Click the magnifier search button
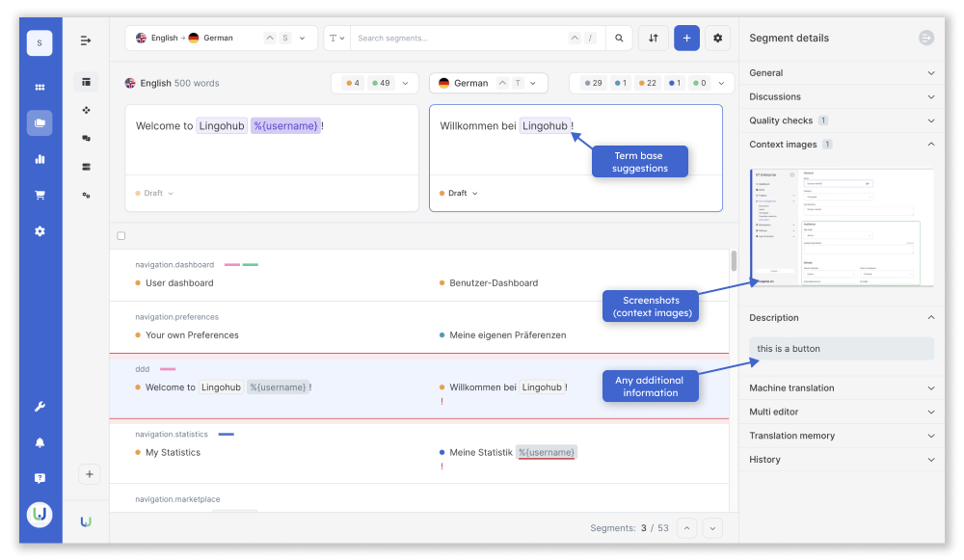 pyautogui.click(x=619, y=39)
